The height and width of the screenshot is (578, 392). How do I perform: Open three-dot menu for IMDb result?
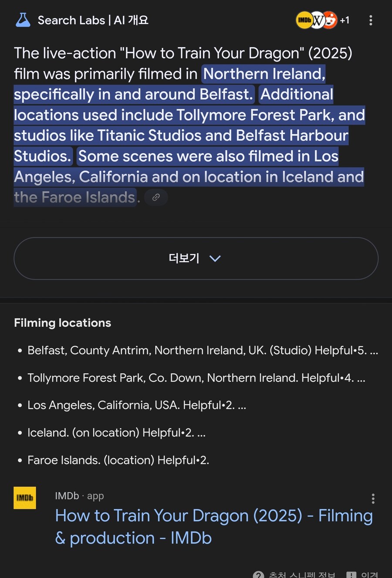[x=373, y=499]
